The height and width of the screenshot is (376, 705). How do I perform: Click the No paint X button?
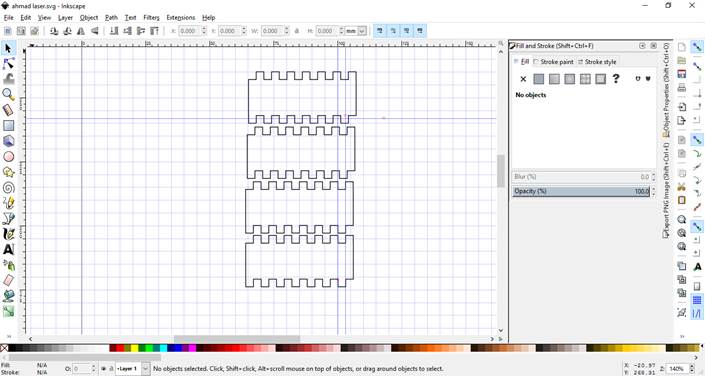[523, 79]
